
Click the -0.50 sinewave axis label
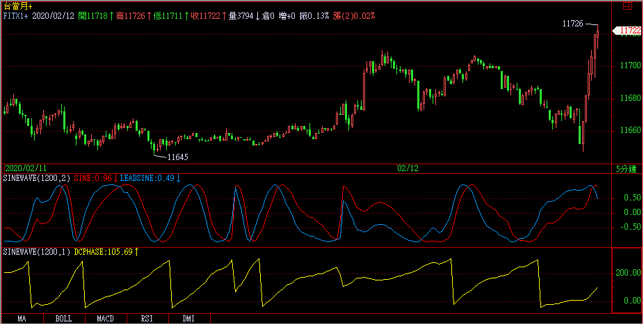[x=630, y=227]
